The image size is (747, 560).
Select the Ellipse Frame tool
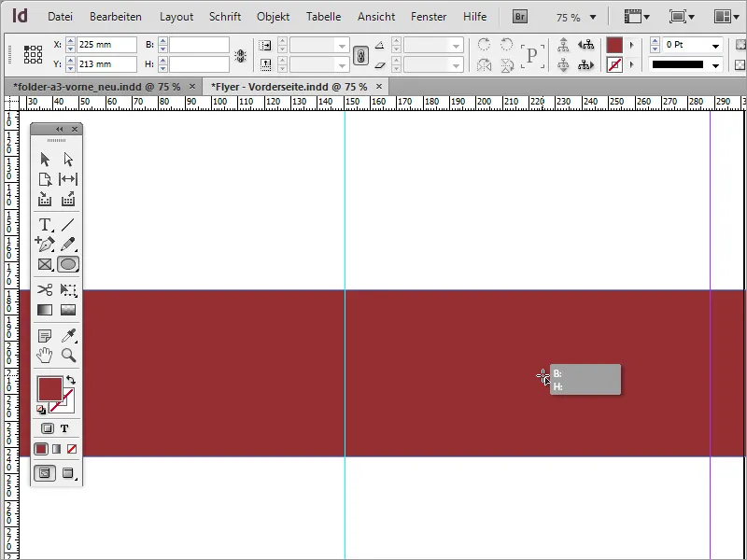pos(69,264)
